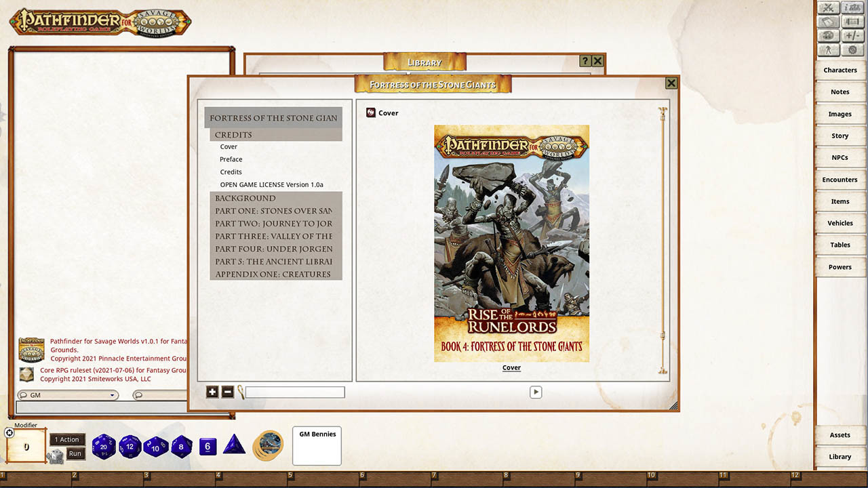Click the Modifier value box

[26, 447]
